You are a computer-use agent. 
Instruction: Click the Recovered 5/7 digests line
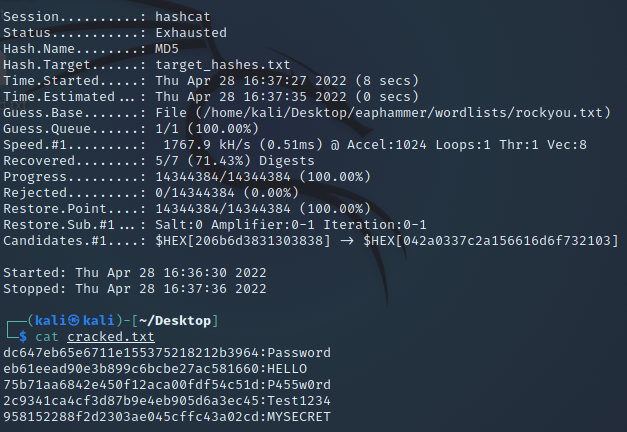159,161
